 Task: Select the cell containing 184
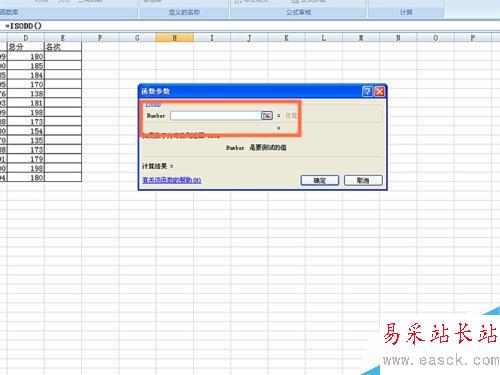click(26, 75)
